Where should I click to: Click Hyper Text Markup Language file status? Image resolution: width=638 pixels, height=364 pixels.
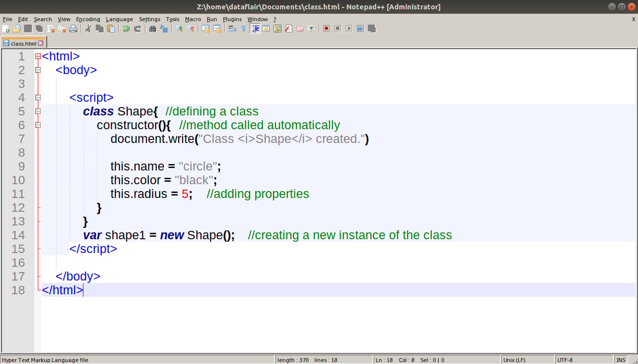pos(45,360)
